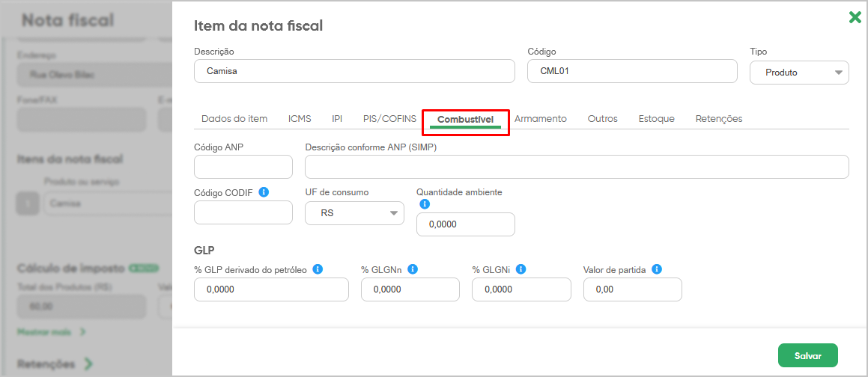Viewport: 868px width, 377px height.
Task: Click Itens da nota fiscal heading in background
Action: [70, 159]
